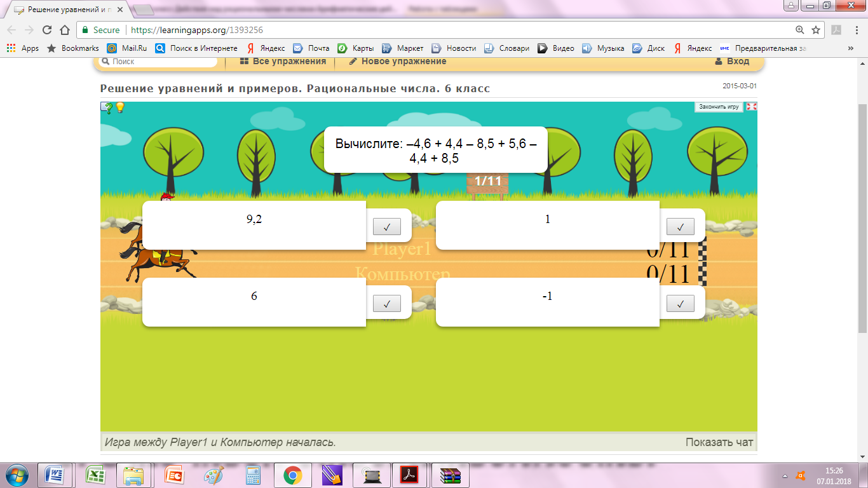Switch to Chrome in the taskbar
This screenshot has height=488, width=868.
(292, 475)
